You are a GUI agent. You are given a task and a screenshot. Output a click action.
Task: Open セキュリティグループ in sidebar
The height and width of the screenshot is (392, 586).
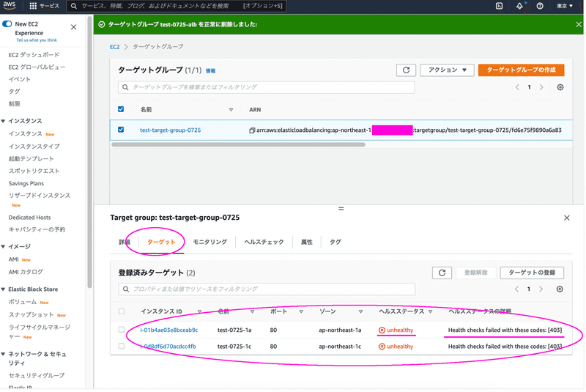pyautogui.click(x=37, y=376)
